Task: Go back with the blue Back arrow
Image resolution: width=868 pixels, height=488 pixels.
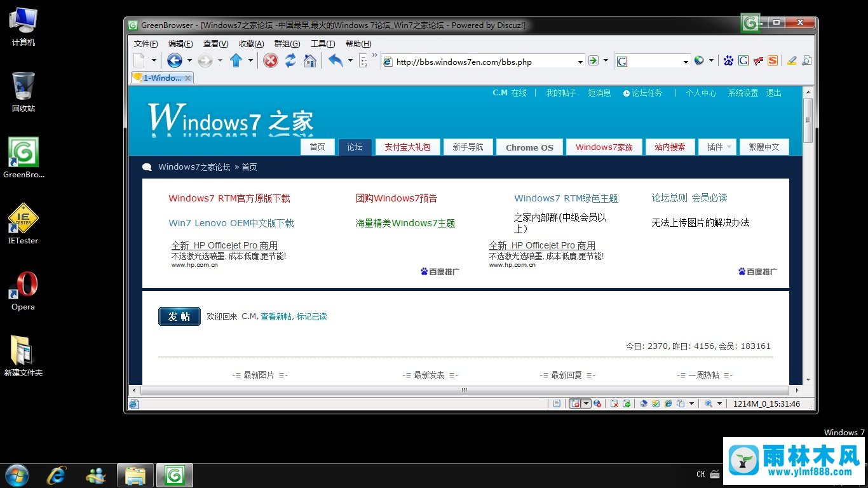Action: 175,60
